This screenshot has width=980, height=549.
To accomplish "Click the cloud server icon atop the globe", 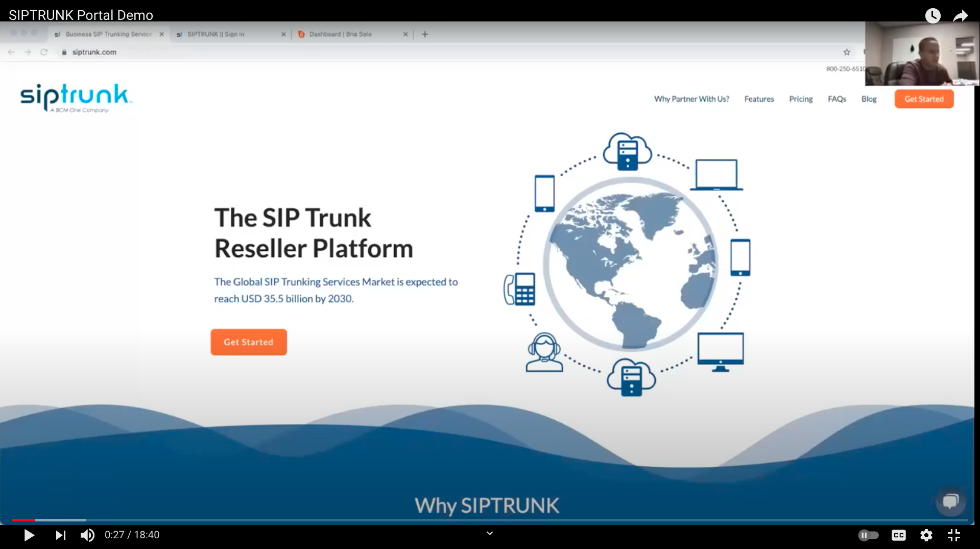I will pos(627,151).
